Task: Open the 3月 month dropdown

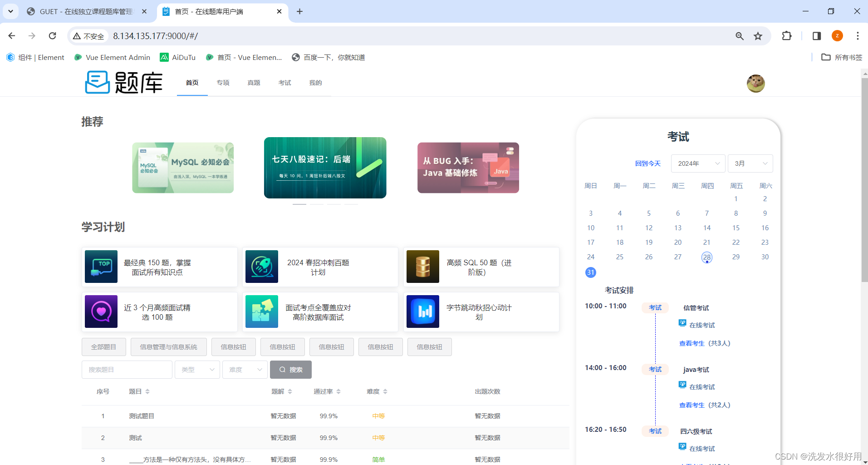Action: [750, 163]
